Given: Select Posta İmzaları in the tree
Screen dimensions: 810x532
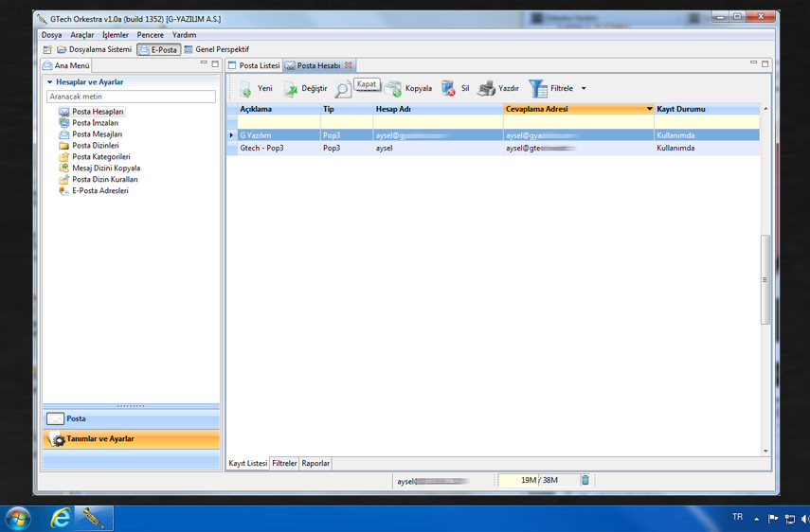Looking at the screenshot, I should point(95,123).
